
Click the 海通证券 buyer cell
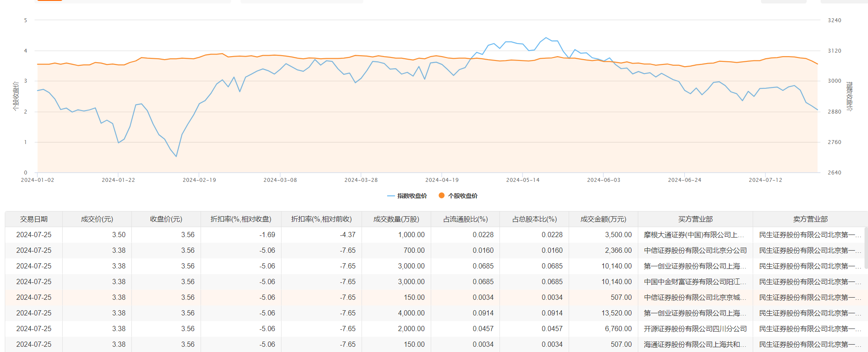694,345
